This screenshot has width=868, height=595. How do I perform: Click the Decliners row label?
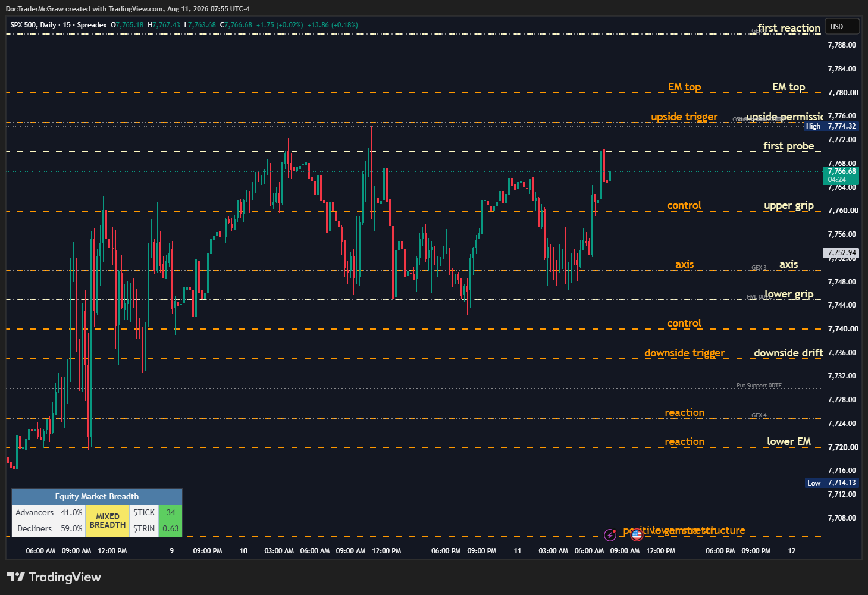tap(35, 528)
